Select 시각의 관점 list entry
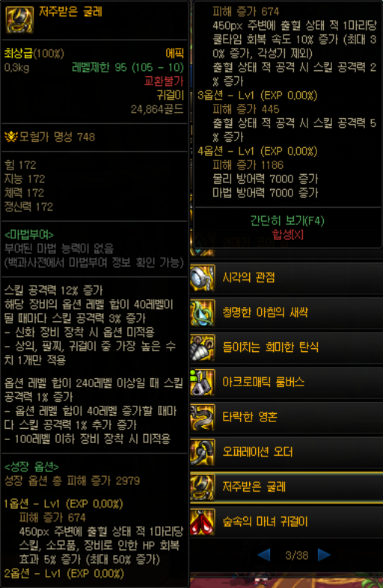Viewport: 383px width, 588px height. (287, 278)
